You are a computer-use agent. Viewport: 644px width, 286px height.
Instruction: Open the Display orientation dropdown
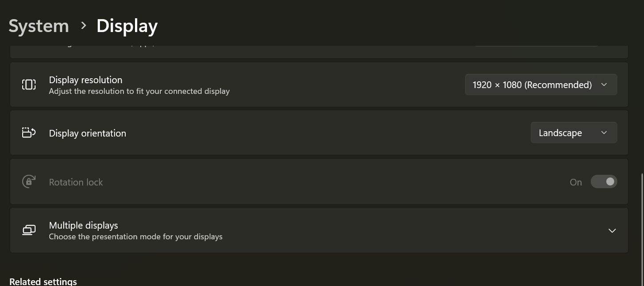[x=574, y=133]
